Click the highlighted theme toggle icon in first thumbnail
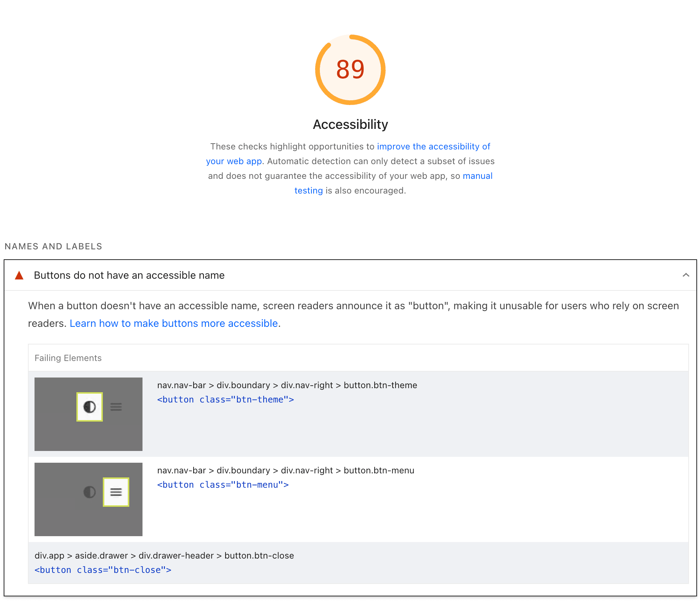Viewport: 700px width, 603px height. 89,407
